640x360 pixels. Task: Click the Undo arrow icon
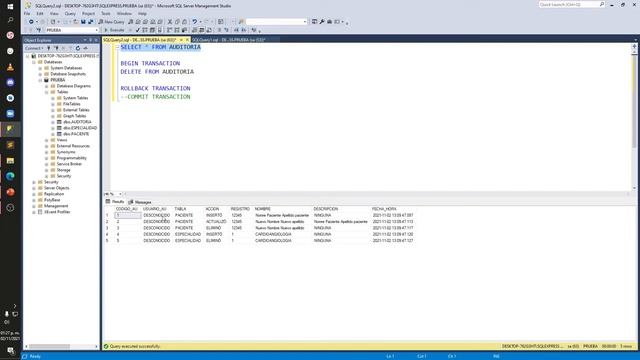tap(195, 22)
